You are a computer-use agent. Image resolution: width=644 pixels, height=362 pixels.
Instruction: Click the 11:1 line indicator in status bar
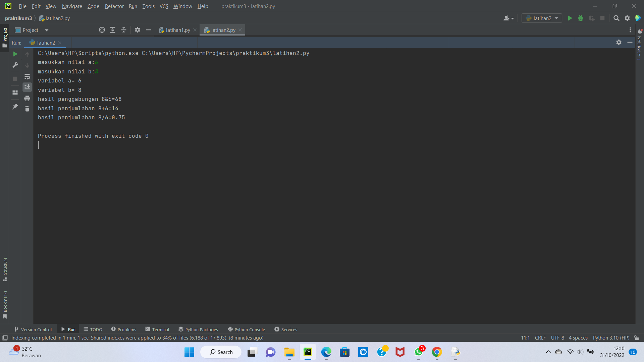(525, 338)
